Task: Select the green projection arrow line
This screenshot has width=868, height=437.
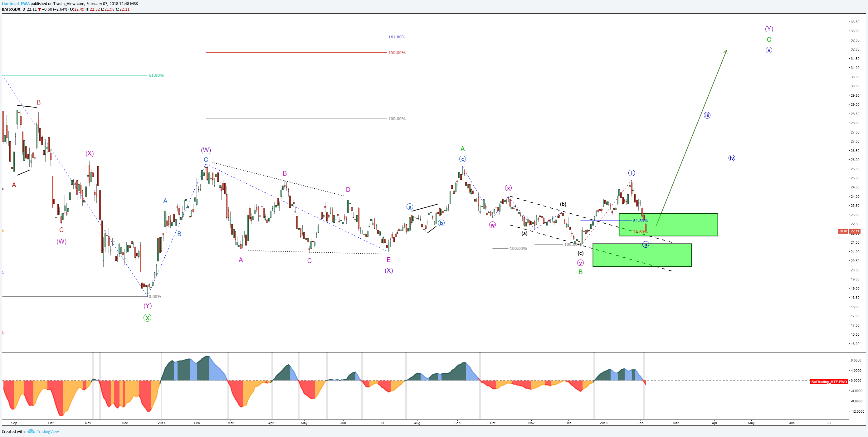Action: pyautogui.click(x=691, y=138)
